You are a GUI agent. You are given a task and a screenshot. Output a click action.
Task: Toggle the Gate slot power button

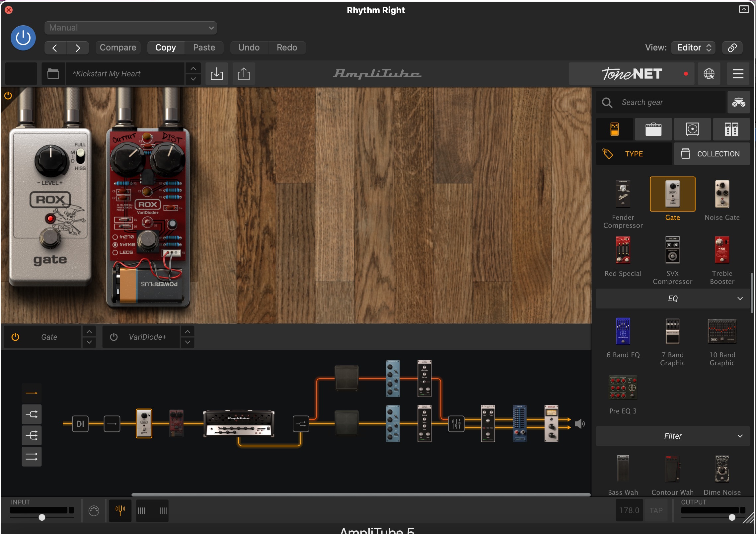coord(15,337)
